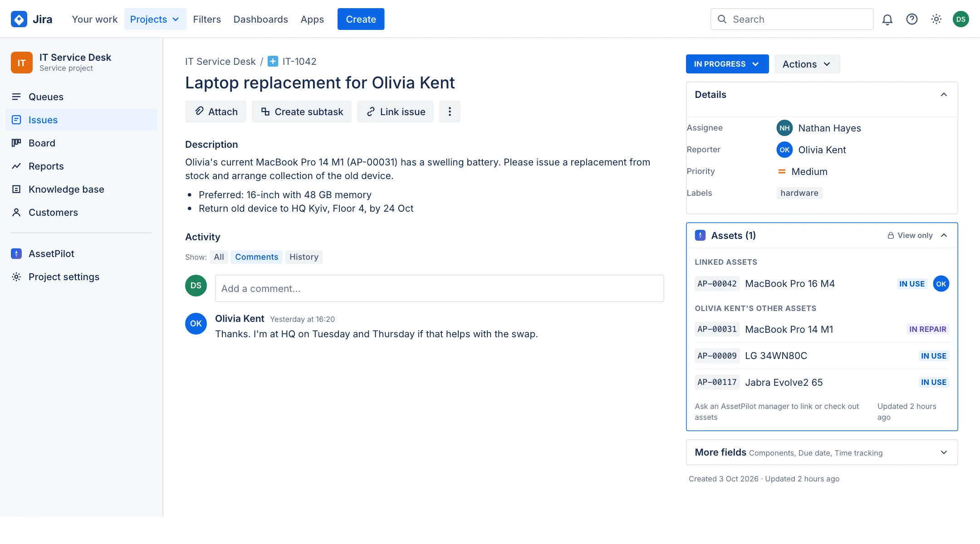Viewport: 980px width, 544px height.
Task: Open the DS profile avatar in top bar
Action: [961, 19]
